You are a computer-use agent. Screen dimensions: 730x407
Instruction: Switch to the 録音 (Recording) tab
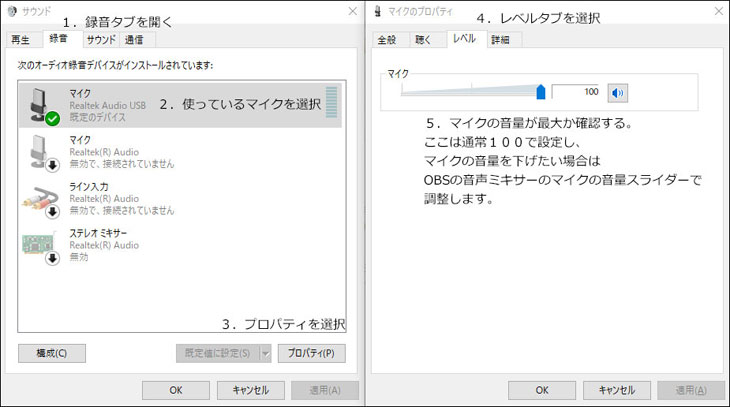point(59,39)
